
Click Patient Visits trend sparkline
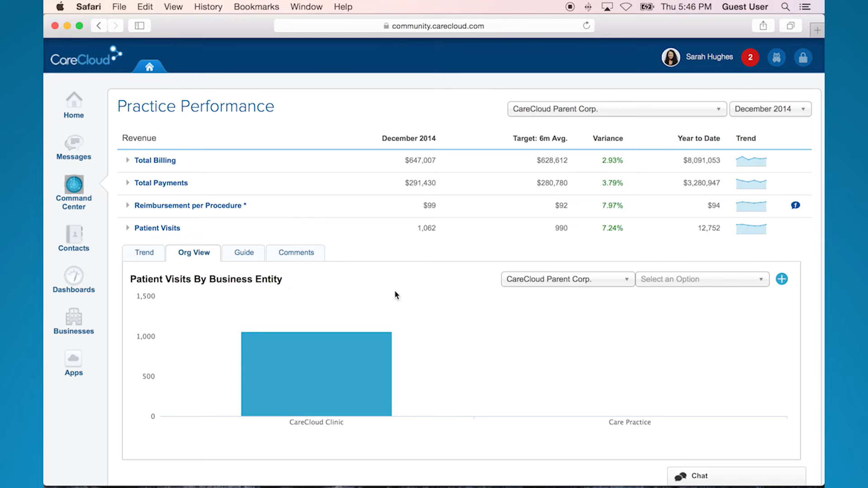pyautogui.click(x=751, y=229)
